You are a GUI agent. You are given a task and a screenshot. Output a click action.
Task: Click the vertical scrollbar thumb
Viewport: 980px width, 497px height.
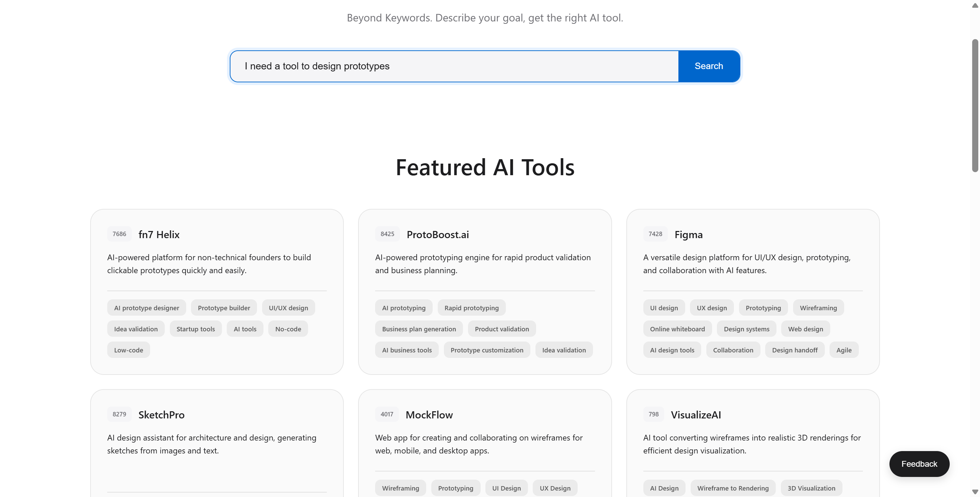point(975,105)
